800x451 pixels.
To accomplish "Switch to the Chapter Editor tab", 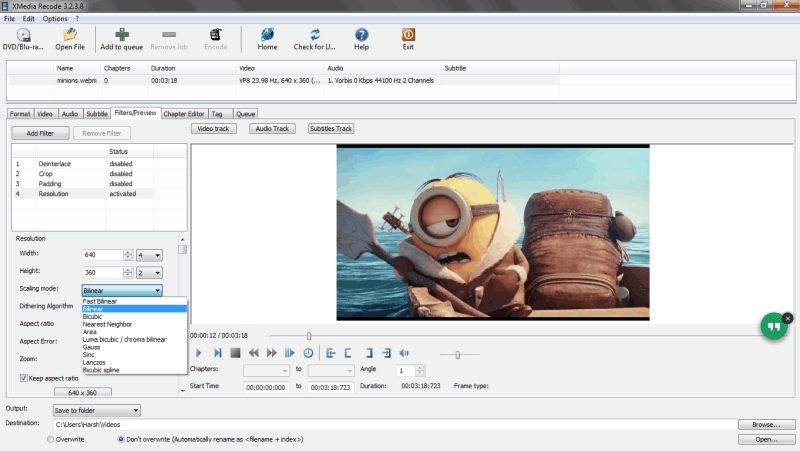I will click(184, 114).
